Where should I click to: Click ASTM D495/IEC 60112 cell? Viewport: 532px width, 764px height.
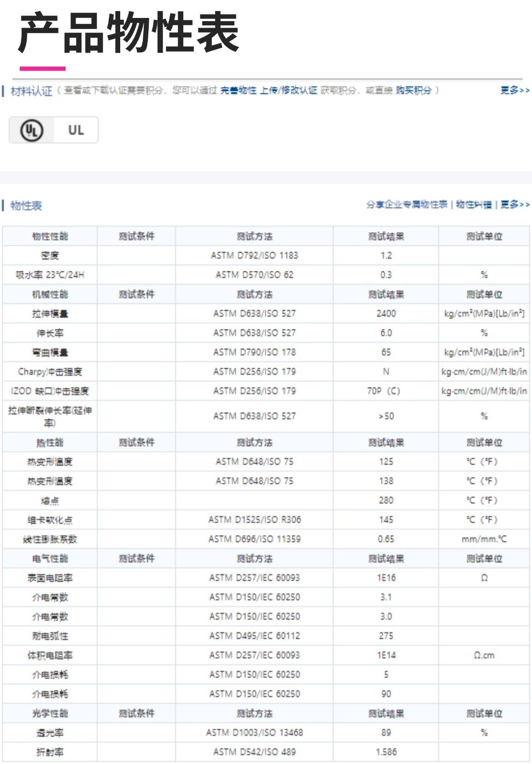pyautogui.click(x=254, y=636)
